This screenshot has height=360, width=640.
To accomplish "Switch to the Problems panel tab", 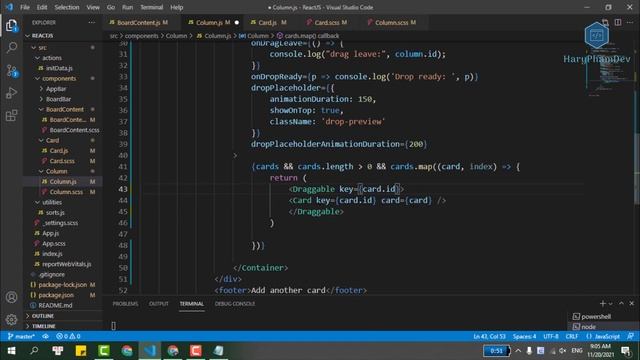I will (125, 304).
